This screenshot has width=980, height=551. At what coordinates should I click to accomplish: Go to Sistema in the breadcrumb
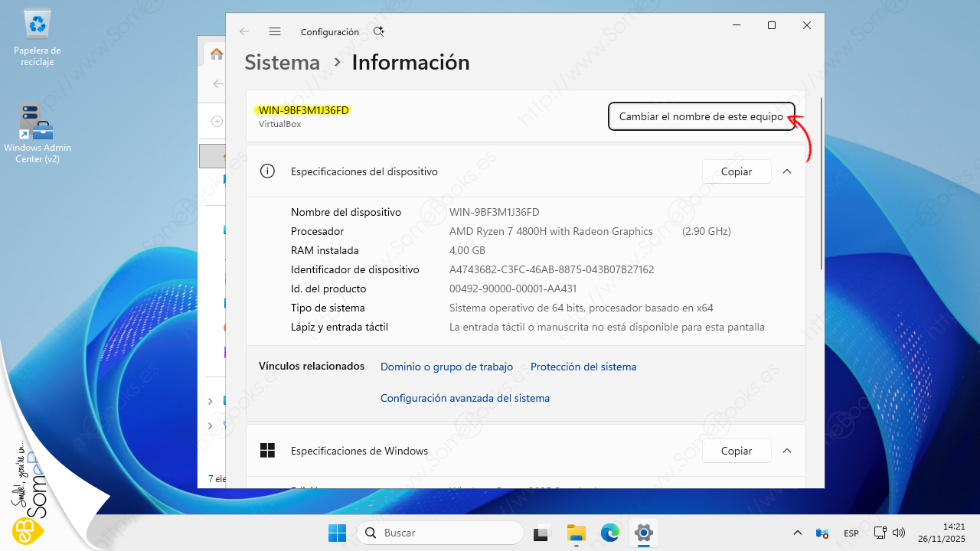283,63
